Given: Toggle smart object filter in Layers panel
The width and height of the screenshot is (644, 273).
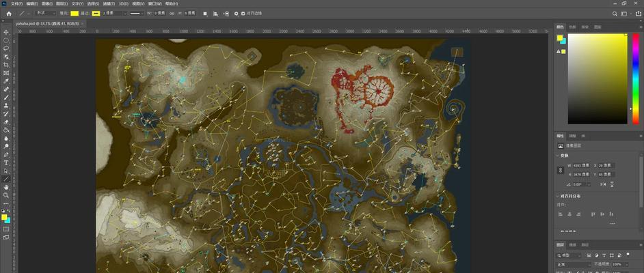Looking at the screenshot, I should (620, 255).
